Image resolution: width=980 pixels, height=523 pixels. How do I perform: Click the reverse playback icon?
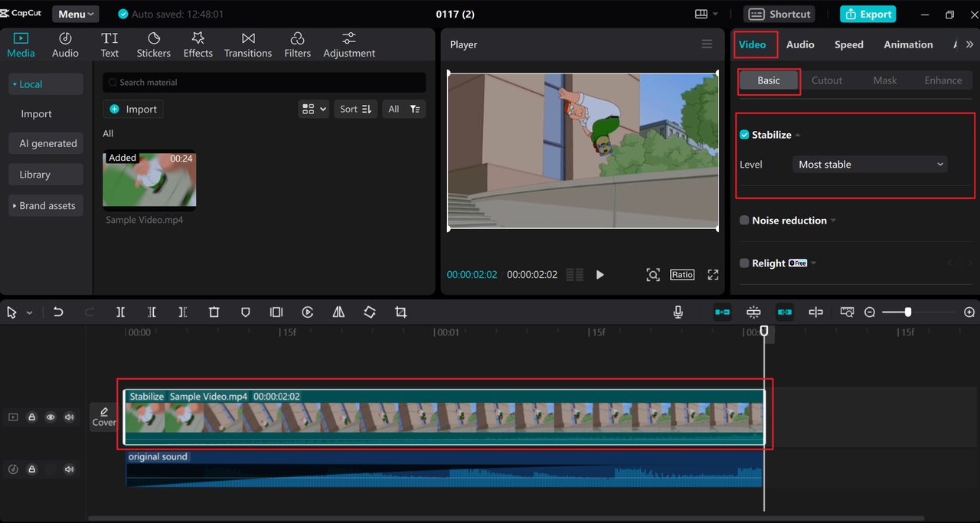pyautogui.click(x=308, y=312)
